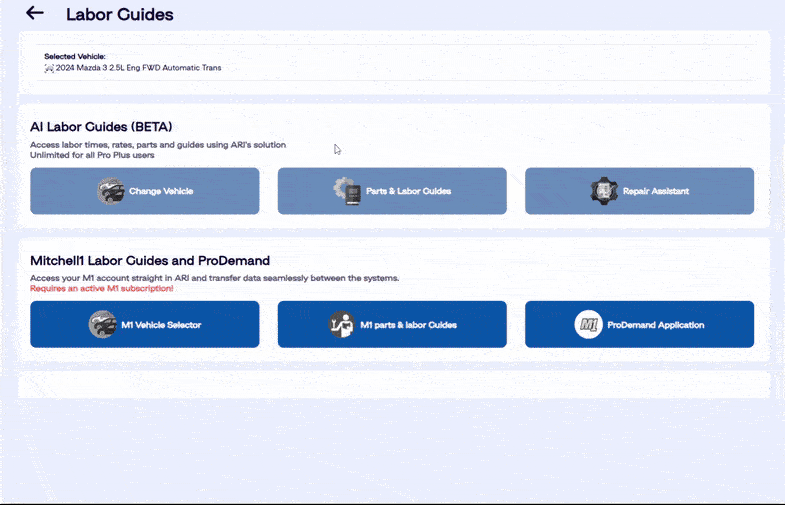Open Parts & Labor Guides
The width and height of the screenshot is (785, 505).
392,191
